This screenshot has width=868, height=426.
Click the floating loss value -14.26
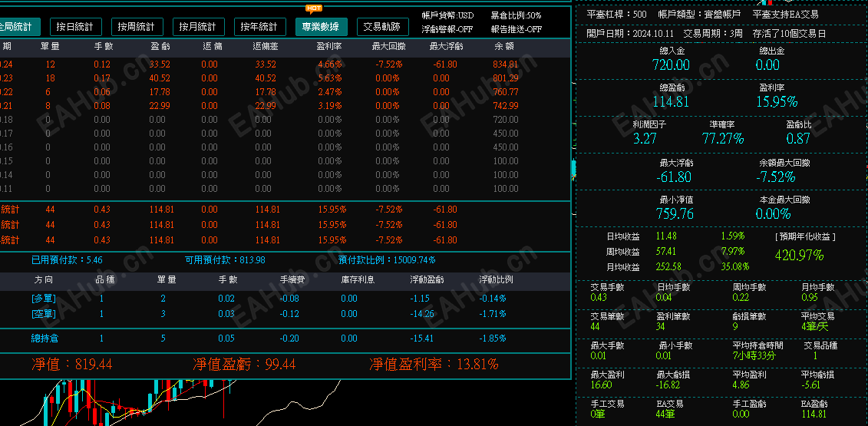(x=422, y=314)
